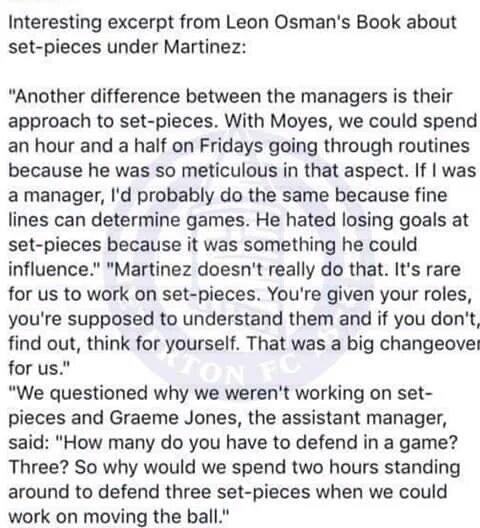
Task: Click the words 'With Moyes' in the text
Action: [x=275, y=121]
